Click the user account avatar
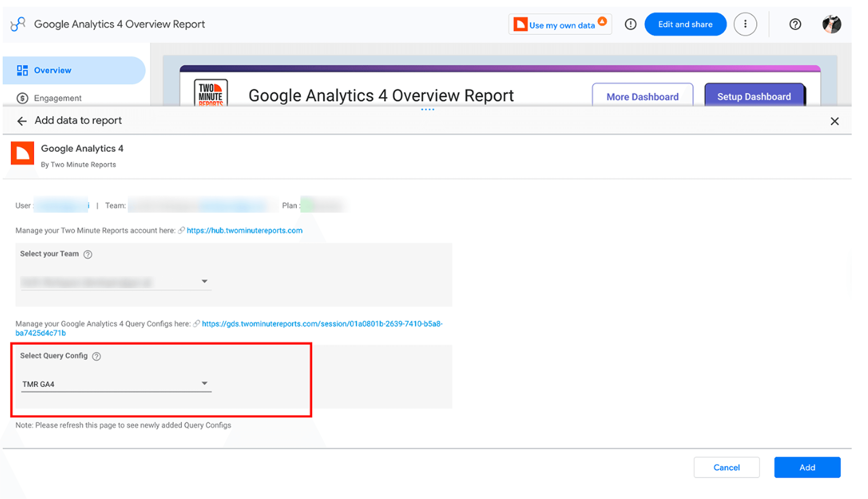This screenshot has height=499, width=868. 832,24
